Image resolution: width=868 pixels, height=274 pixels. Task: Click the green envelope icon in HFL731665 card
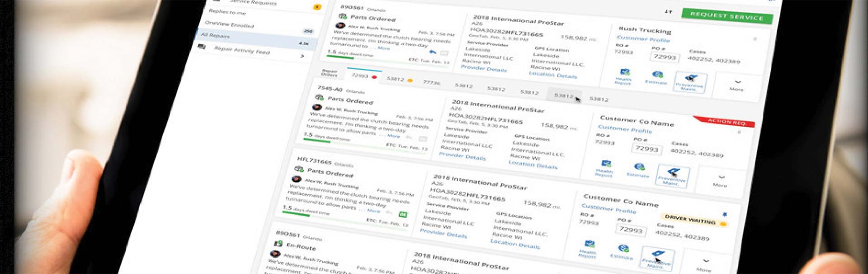click(x=402, y=214)
